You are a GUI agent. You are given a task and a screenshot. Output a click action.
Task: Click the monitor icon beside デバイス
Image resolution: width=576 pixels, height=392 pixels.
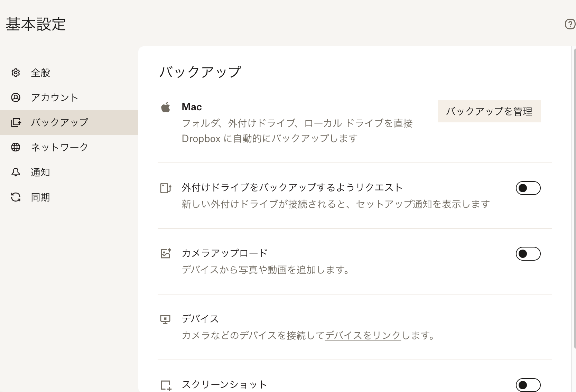coord(166,319)
